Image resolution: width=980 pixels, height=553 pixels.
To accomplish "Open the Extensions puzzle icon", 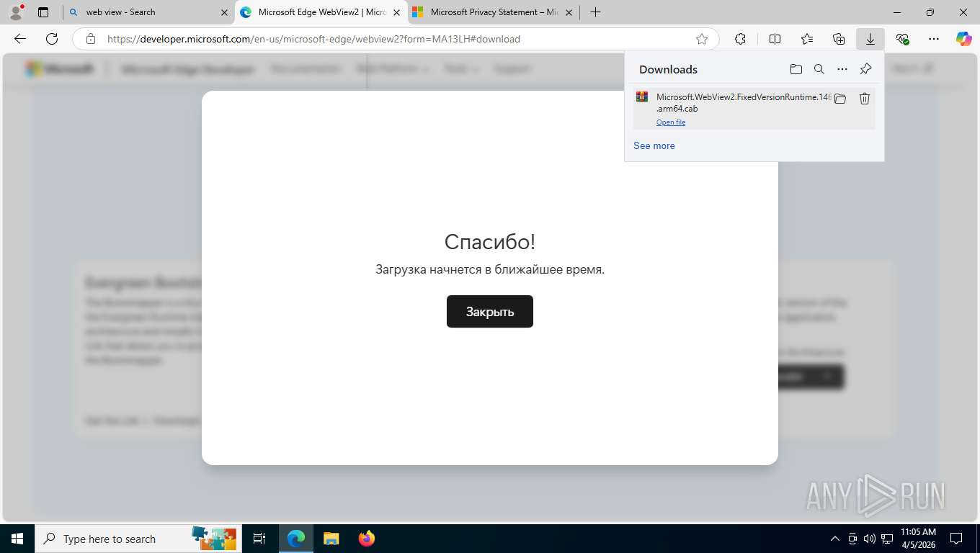I will (x=740, y=39).
